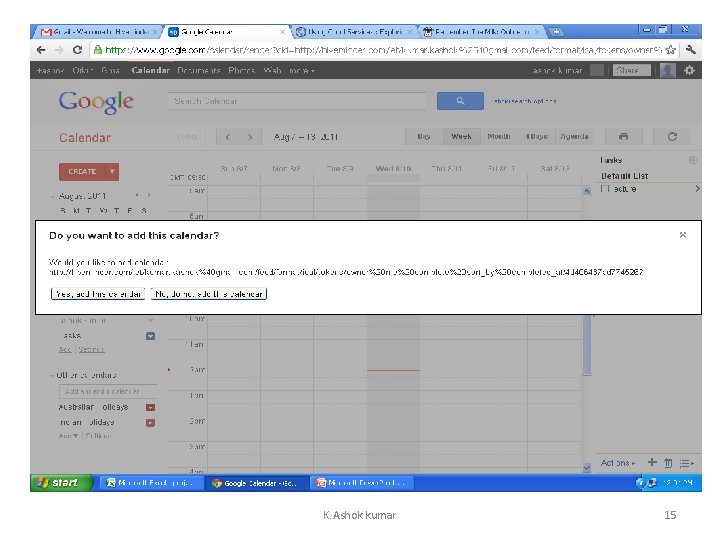Tick the Default List task checkbox
The image size is (720, 540).
pos(605,189)
